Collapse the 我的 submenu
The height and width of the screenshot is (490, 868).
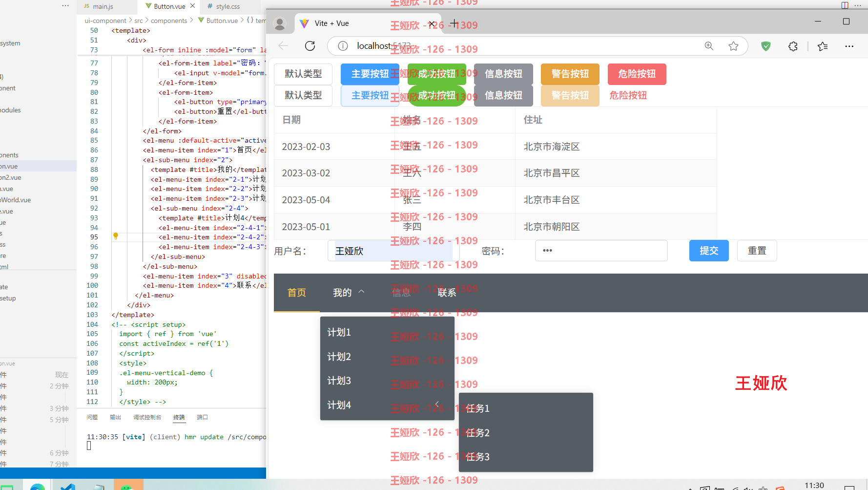pos(349,293)
